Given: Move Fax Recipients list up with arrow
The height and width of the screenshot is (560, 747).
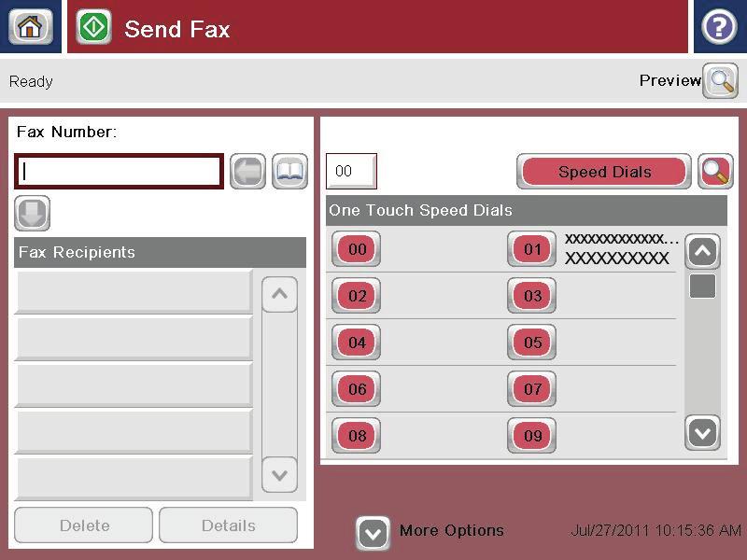Looking at the screenshot, I should click(x=279, y=294).
